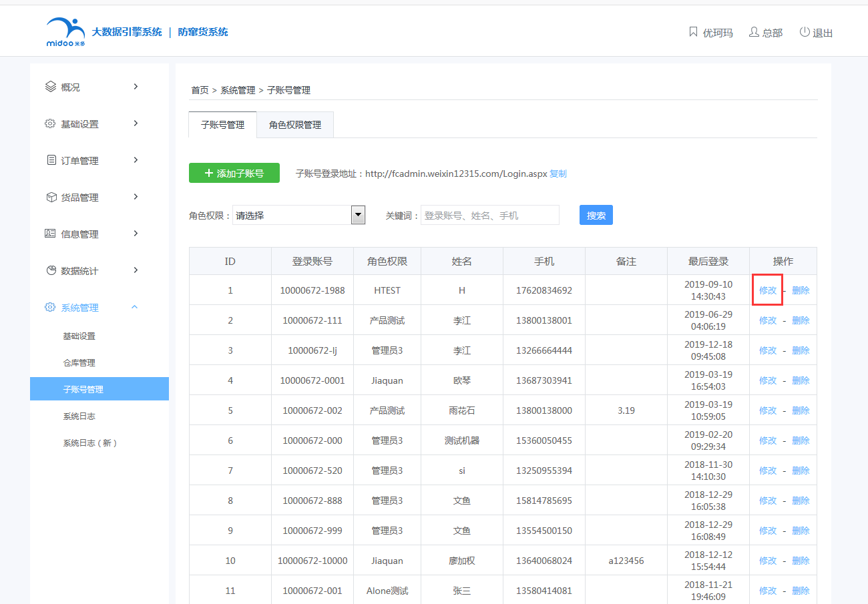Collapse the 系统管理 menu chevron
Image resolution: width=868 pixels, height=604 pixels.
coord(135,307)
